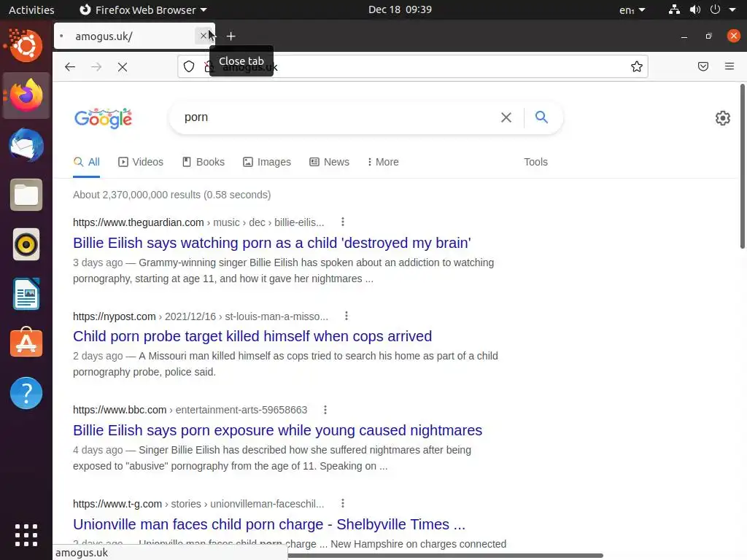This screenshot has width=747, height=560.
Task: Click the https://www.bbc.com result URL
Action: point(120,410)
